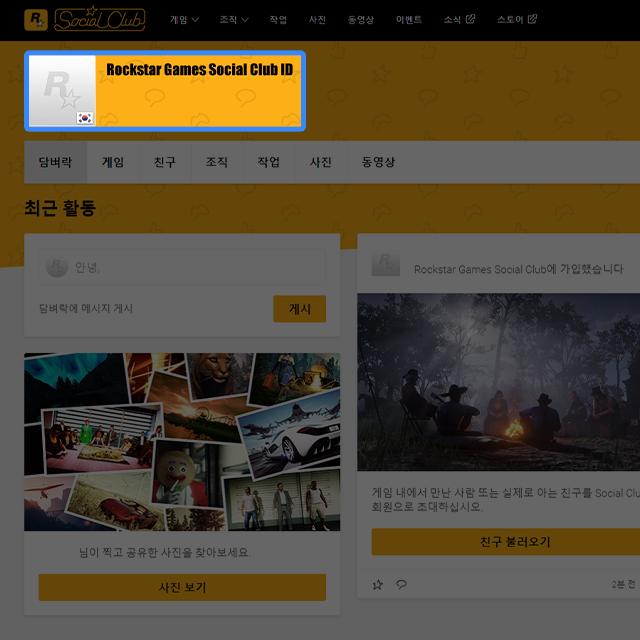Open 사진 in the top navigation bar
Viewport: 640px width, 640px height.
point(317,20)
